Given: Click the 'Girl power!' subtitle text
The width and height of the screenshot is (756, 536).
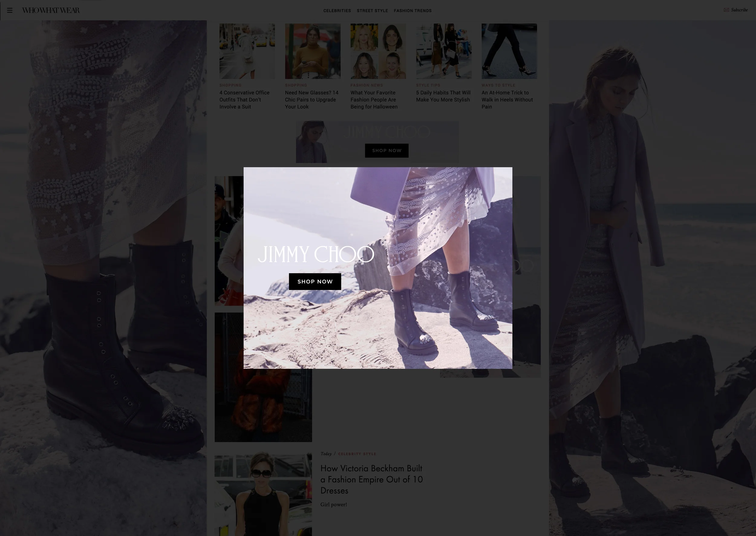Looking at the screenshot, I should pos(334,504).
